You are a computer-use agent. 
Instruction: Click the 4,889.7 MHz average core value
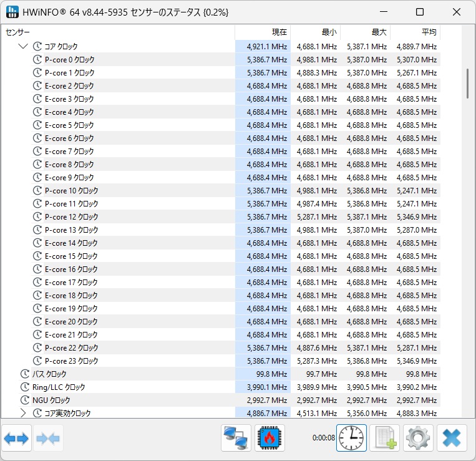point(417,46)
